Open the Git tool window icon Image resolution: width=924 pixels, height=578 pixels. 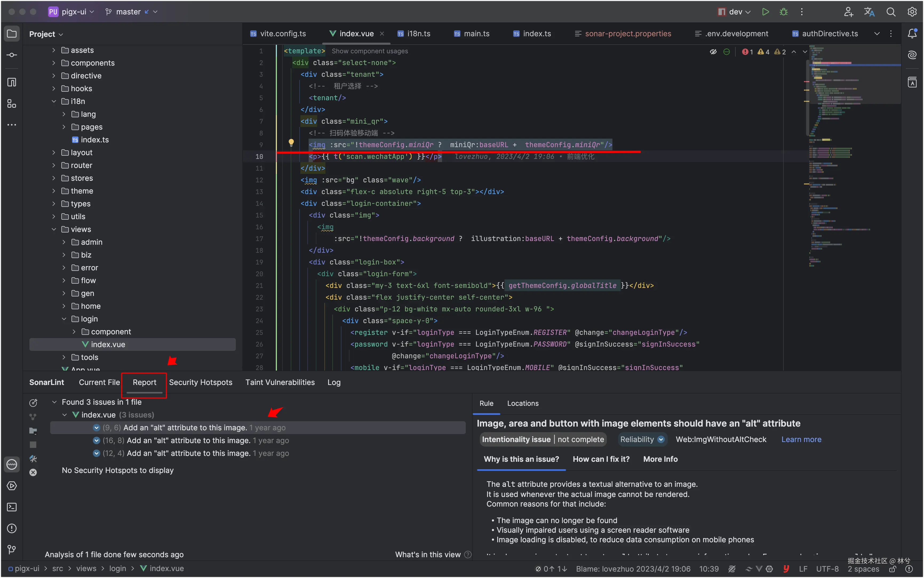coord(11,550)
